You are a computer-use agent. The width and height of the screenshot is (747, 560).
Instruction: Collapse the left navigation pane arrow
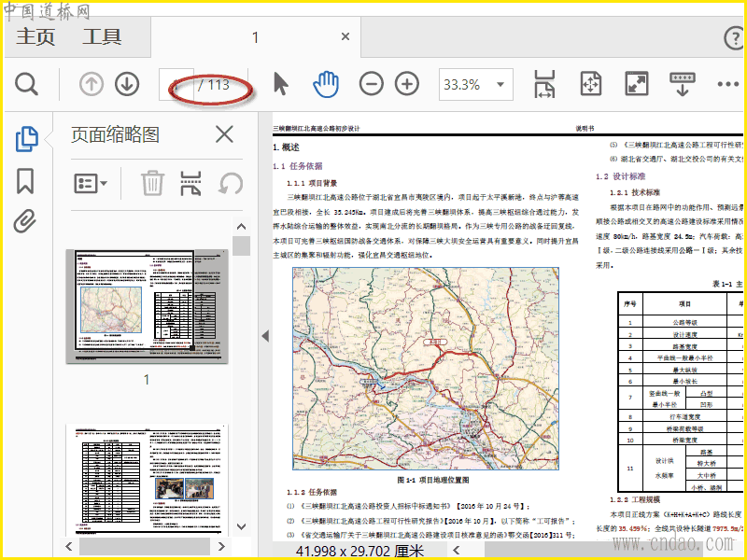pyautogui.click(x=264, y=336)
